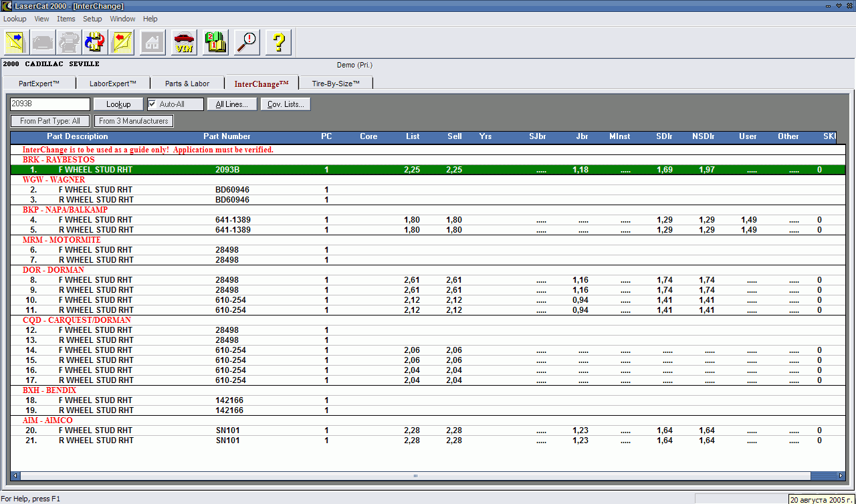
Task: Open the Help menu
Action: (x=150, y=19)
